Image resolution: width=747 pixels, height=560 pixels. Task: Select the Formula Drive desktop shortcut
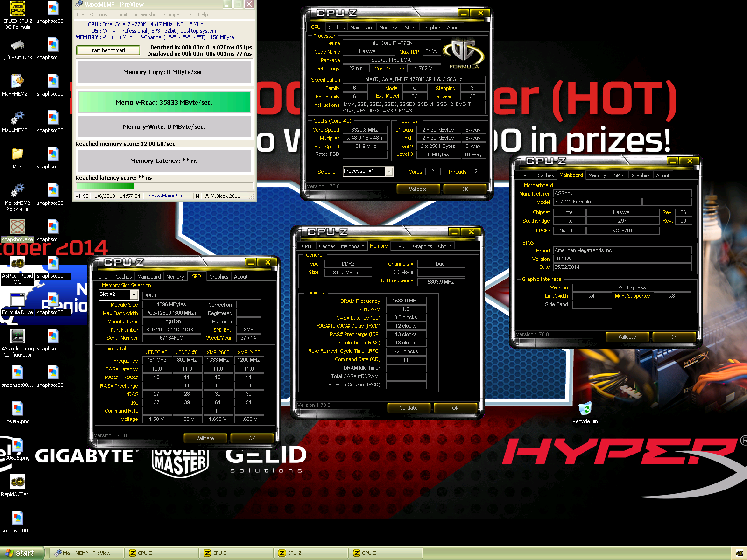pos(18,304)
